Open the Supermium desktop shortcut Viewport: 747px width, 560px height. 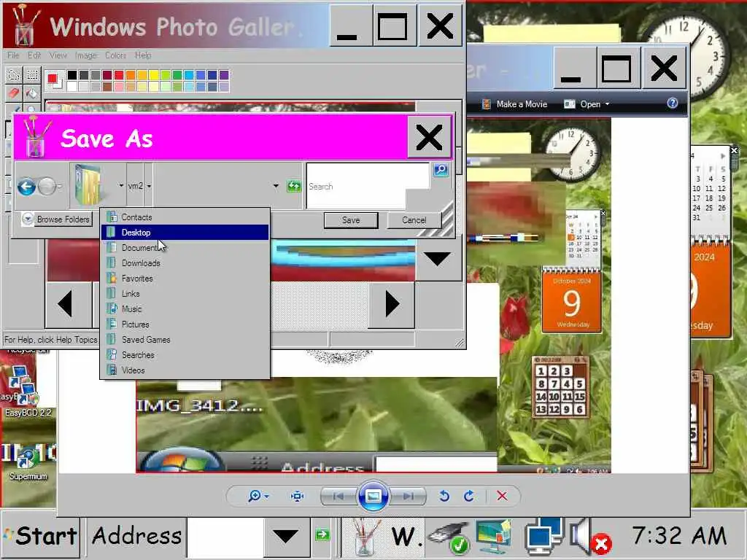click(28, 462)
